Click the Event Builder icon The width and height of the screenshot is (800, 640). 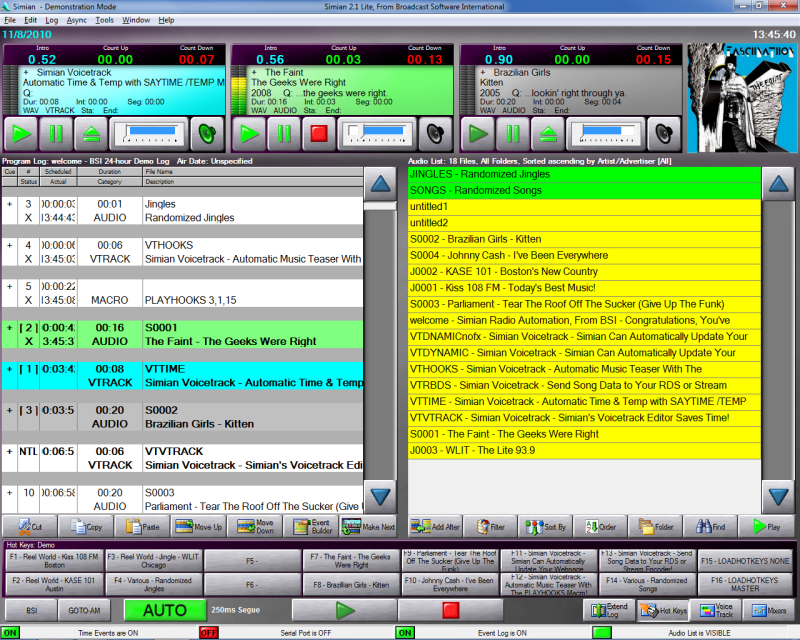pyautogui.click(x=309, y=526)
